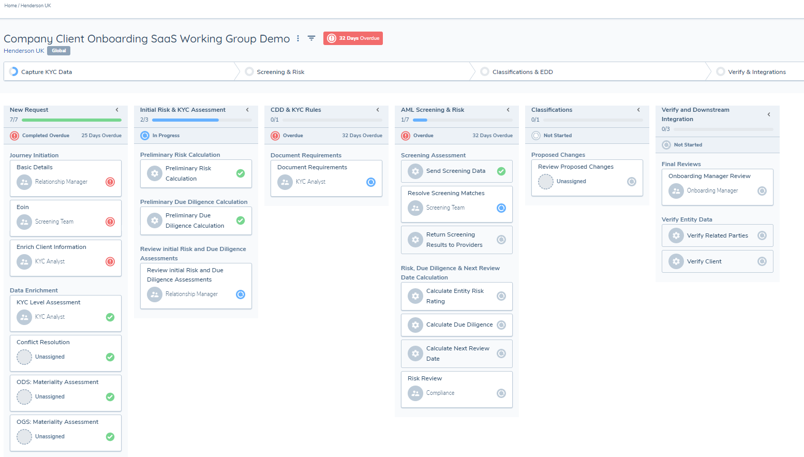Select the Screening & Risk stage tab
Image resolution: width=804 pixels, height=457 pixels.
coord(355,72)
